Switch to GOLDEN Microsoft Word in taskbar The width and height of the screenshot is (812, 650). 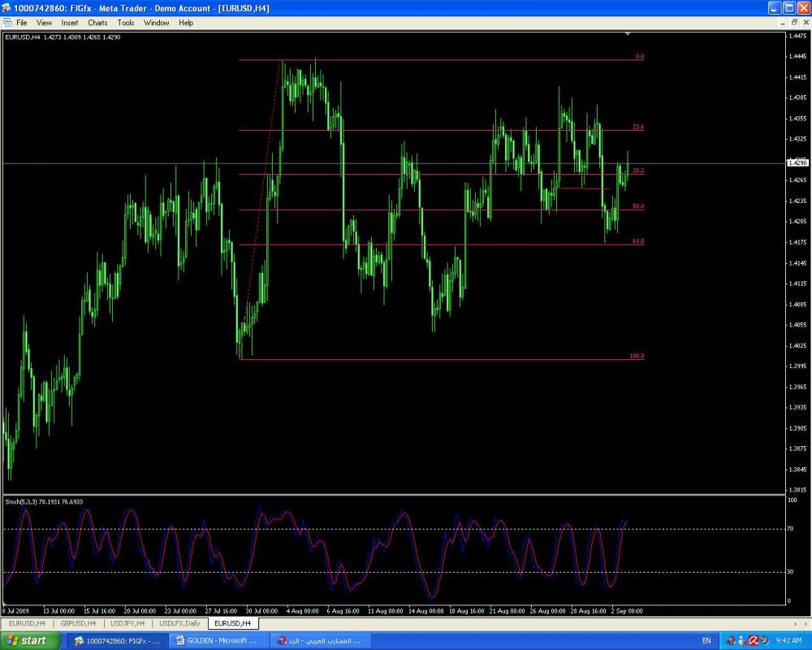(x=219, y=641)
